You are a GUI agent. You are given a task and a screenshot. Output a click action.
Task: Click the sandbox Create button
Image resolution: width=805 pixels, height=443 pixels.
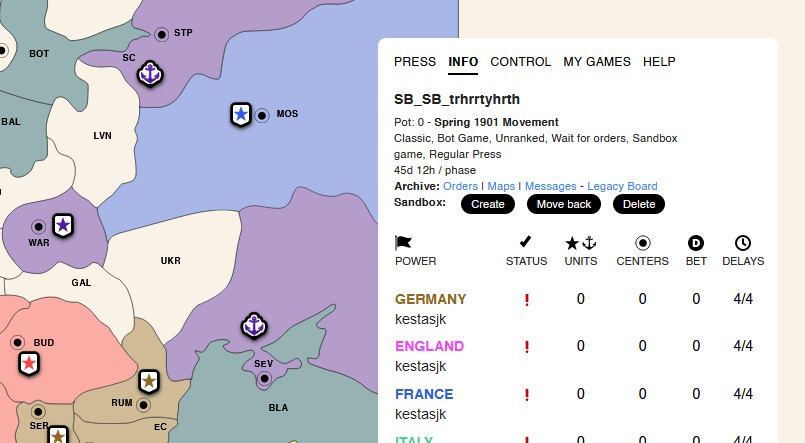click(x=488, y=204)
